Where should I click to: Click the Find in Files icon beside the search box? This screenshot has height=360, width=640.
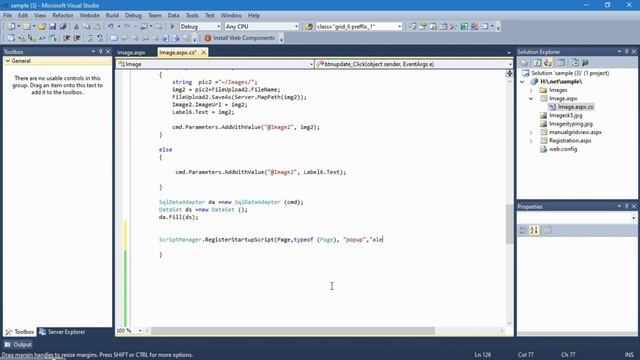pos(309,27)
